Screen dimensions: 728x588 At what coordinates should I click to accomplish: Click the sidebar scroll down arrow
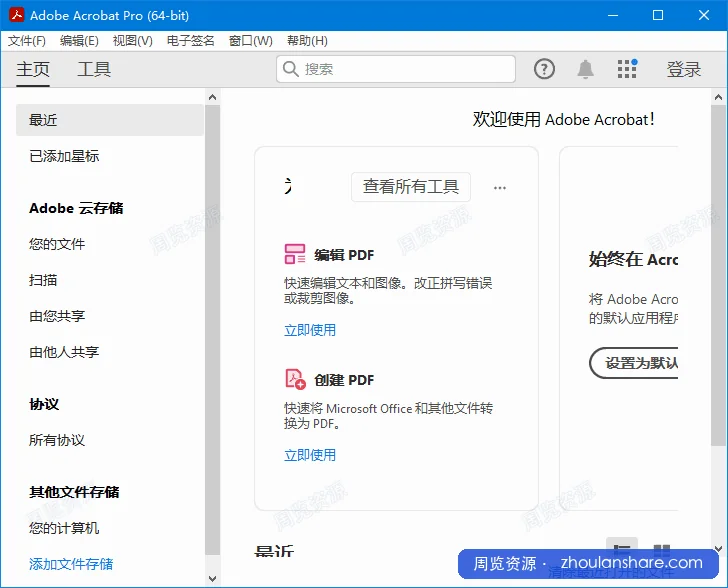point(213,579)
